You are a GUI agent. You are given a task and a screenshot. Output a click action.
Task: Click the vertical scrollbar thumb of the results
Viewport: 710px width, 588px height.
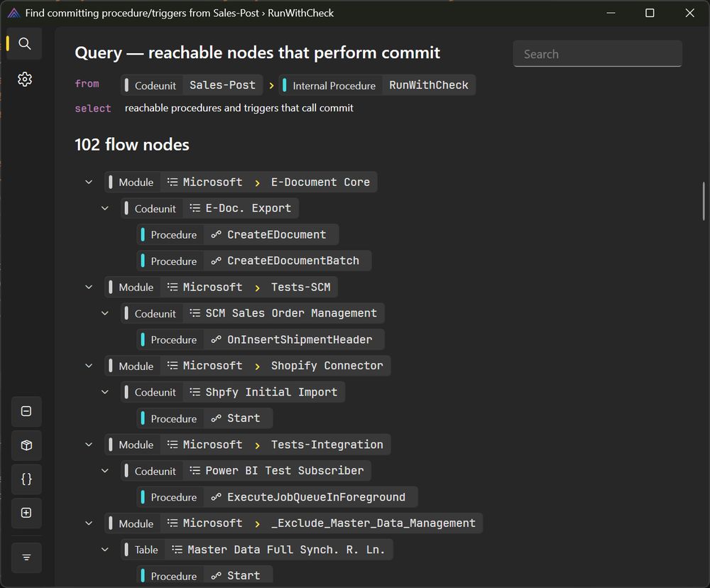click(703, 201)
